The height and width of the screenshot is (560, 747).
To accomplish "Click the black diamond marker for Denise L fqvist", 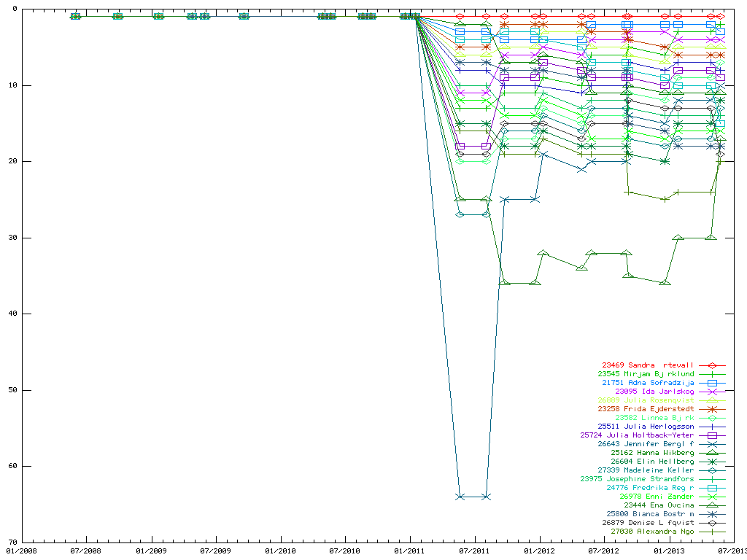I will point(712,523).
